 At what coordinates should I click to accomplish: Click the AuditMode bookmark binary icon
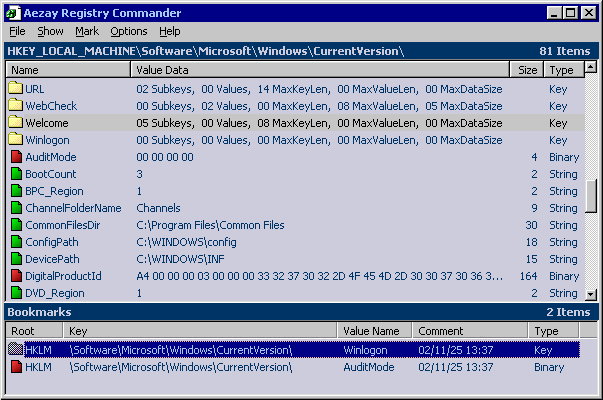coord(16,367)
